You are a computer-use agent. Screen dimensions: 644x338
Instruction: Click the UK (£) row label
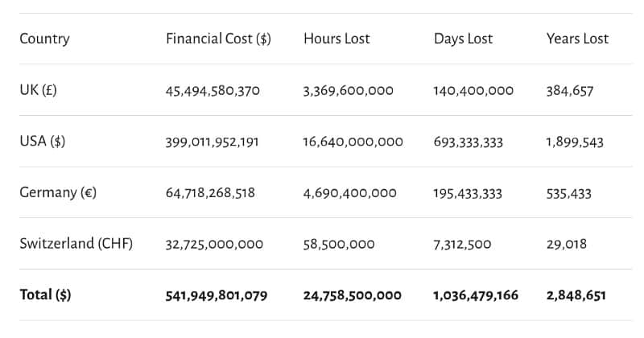click(x=38, y=90)
